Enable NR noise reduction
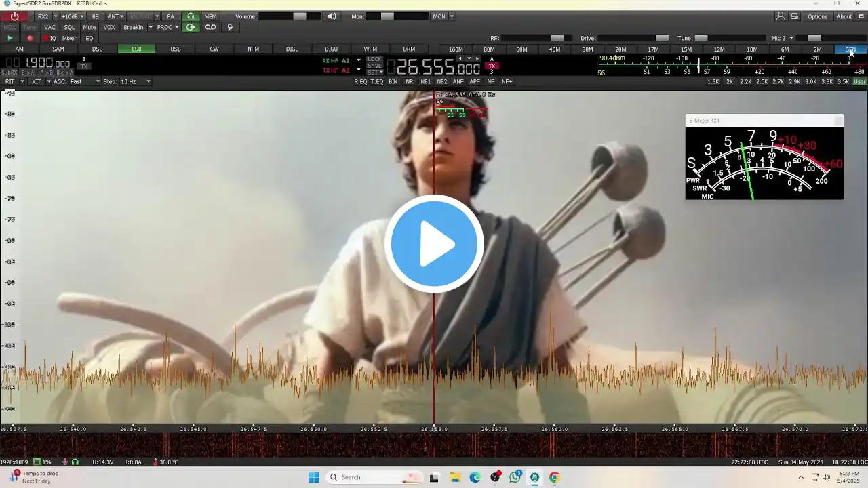Viewport: 868px width, 488px height. (x=409, y=81)
